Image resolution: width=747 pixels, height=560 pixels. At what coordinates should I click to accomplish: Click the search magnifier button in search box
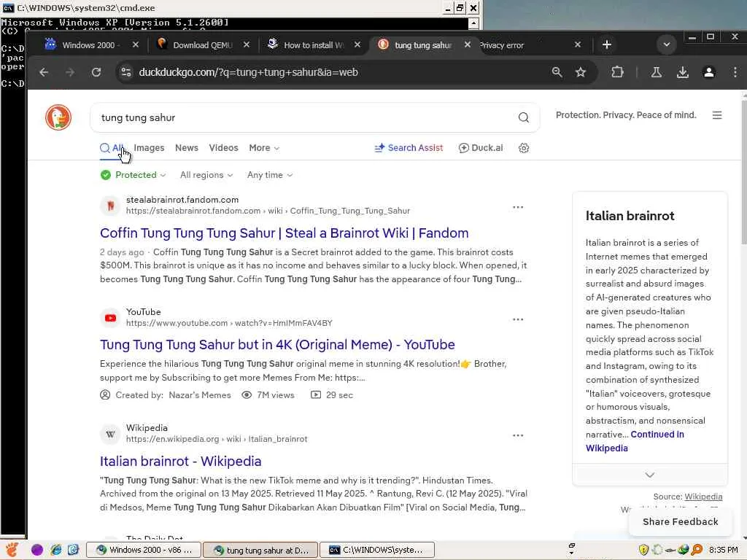pos(524,117)
